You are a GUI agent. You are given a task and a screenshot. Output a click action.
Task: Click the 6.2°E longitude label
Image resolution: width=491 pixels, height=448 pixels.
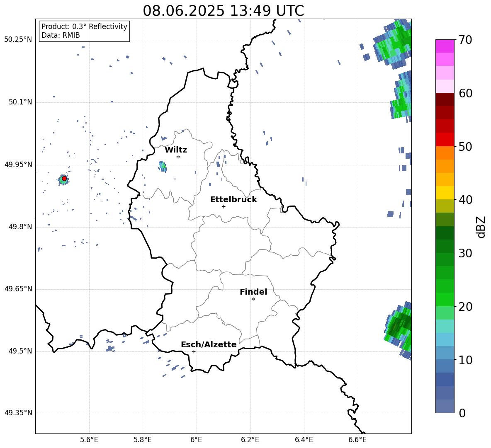point(250,440)
